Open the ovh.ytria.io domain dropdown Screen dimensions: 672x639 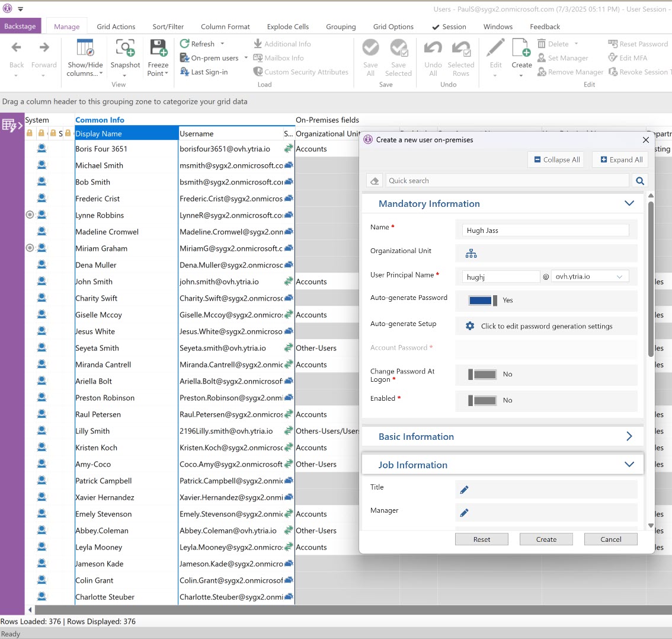(x=590, y=277)
